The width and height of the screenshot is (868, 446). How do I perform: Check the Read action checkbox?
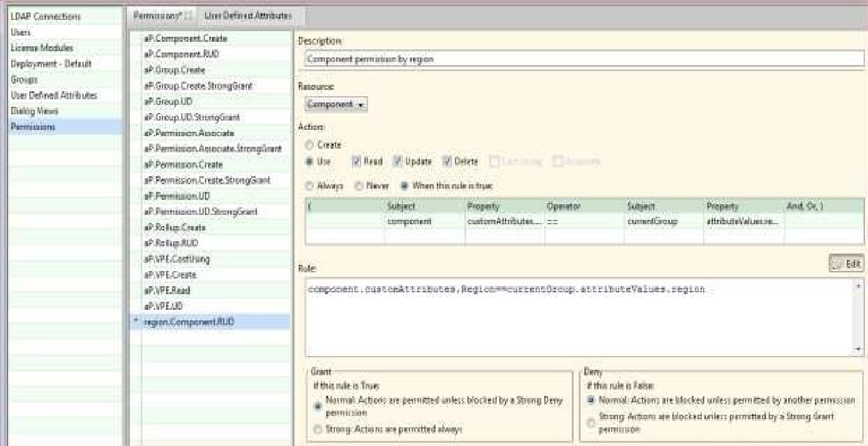(x=356, y=161)
